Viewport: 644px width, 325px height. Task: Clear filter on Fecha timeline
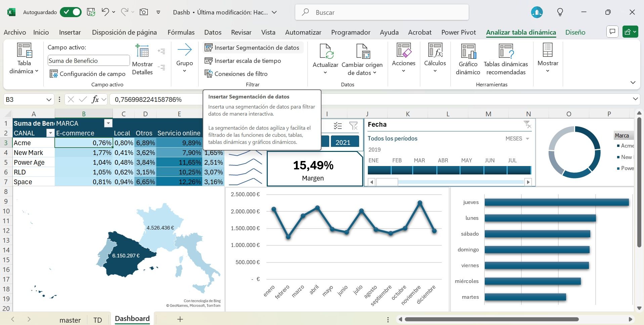527,125
